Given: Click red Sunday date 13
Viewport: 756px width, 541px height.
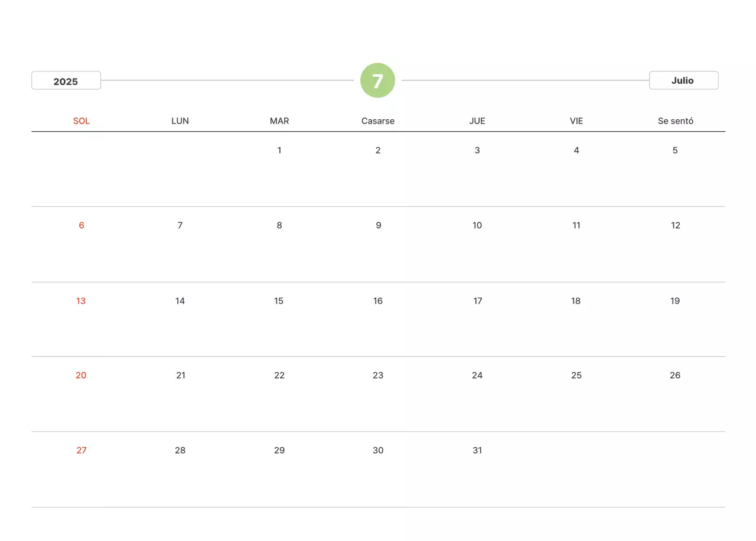Looking at the screenshot, I should coord(81,301).
